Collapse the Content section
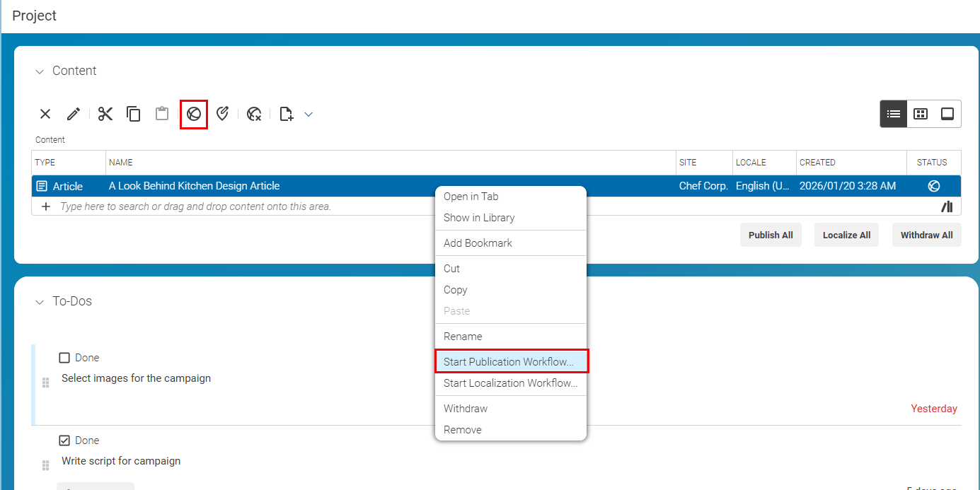This screenshot has height=490, width=980. pyautogui.click(x=40, y=71)
